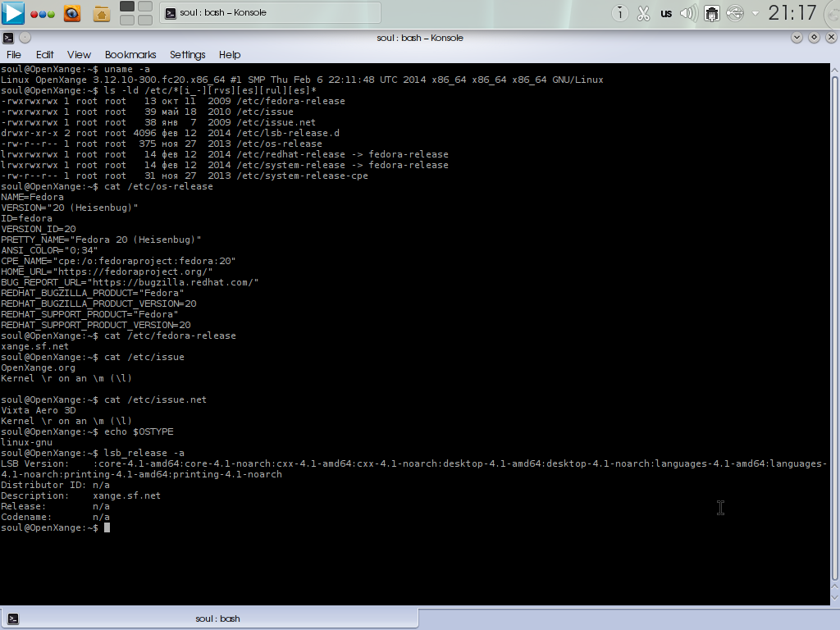Close the Konsole window

tap(831, 38)
